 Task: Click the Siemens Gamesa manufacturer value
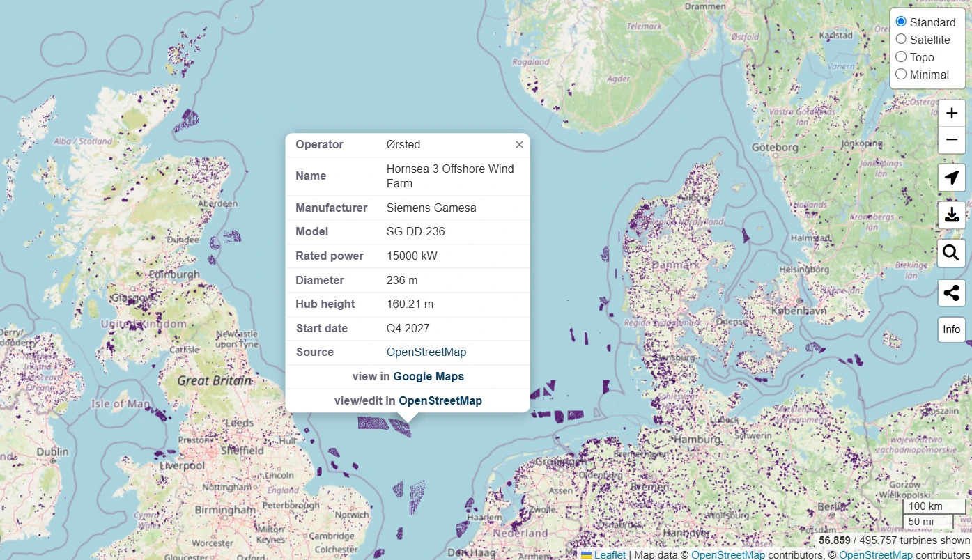[x=431, y=208]
